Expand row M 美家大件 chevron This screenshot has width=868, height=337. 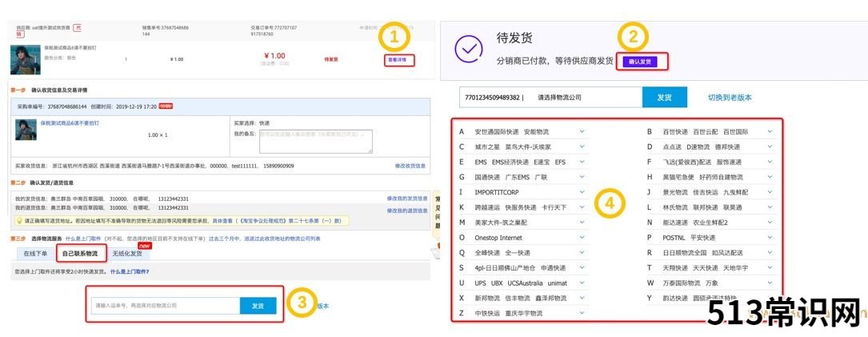(582, 223)
